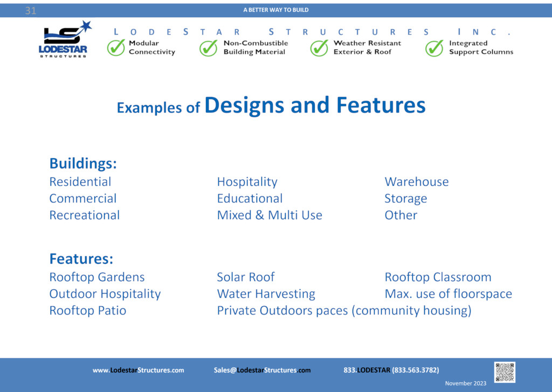Select the 'Residential' text
The width and height of the screenshot is (552, 392).
pyautogui.click(x=80, y=182)
